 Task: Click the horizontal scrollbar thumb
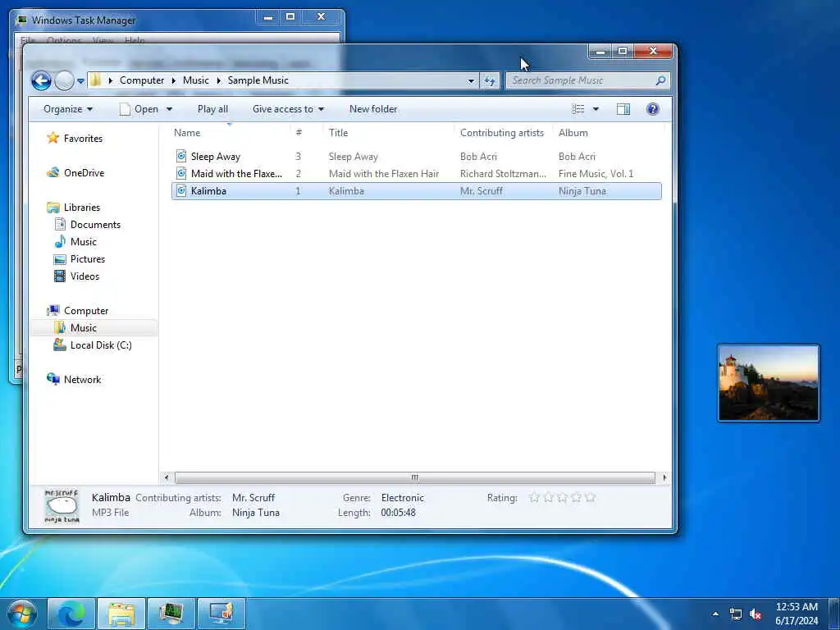click(x=414, y=477)
